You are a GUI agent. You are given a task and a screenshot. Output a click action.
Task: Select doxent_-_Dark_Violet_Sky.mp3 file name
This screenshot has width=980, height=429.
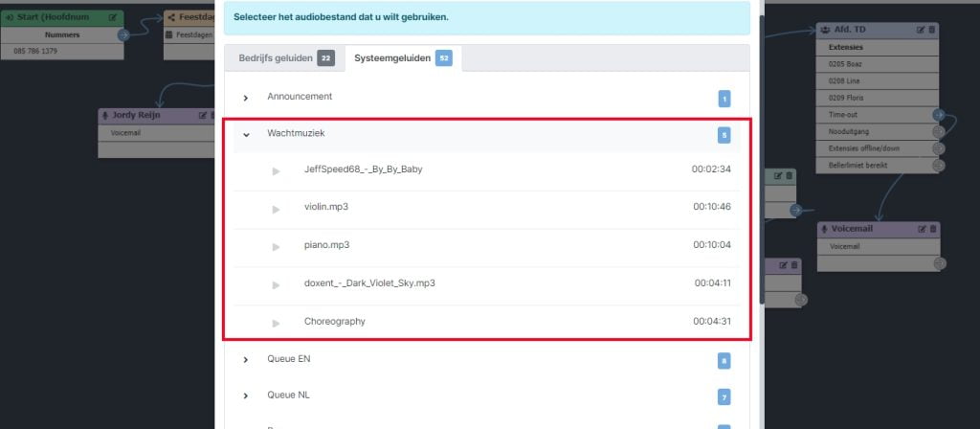(369, 282)
